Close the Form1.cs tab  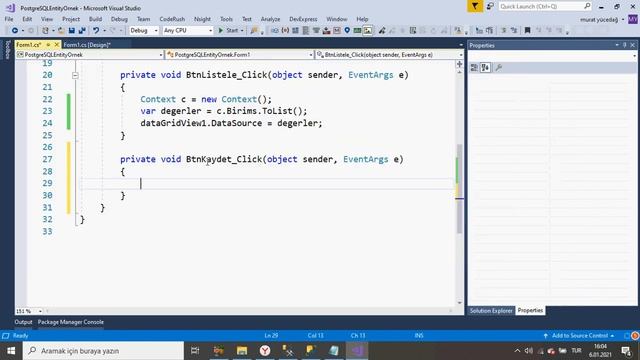coord(56,44)
